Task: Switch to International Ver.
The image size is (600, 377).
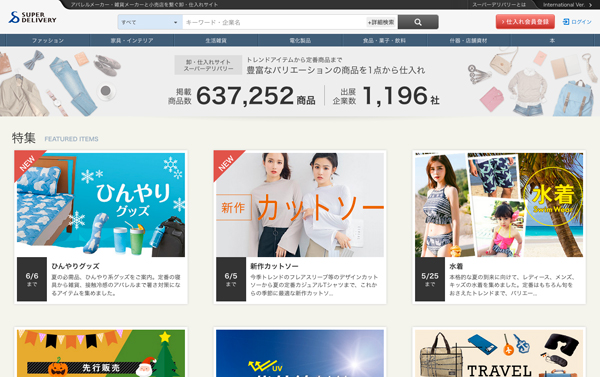Action: 567,5
